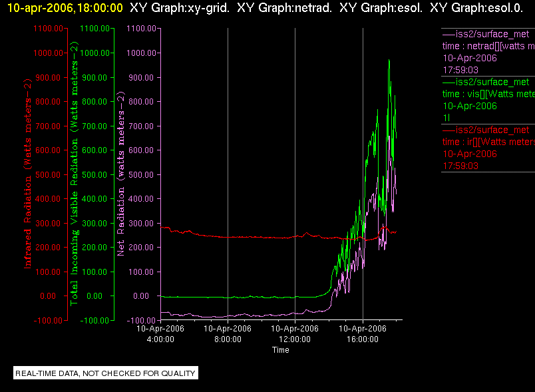This screenshot has width=535, height=392.
Task: Click the green 200.00 visible axis tick
Action: pyautogui.click(x=95, y=248)
